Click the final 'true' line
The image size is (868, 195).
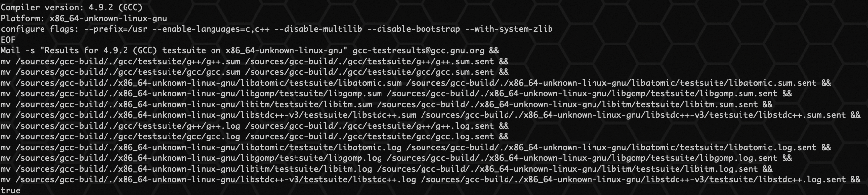[x=11, y=190]
